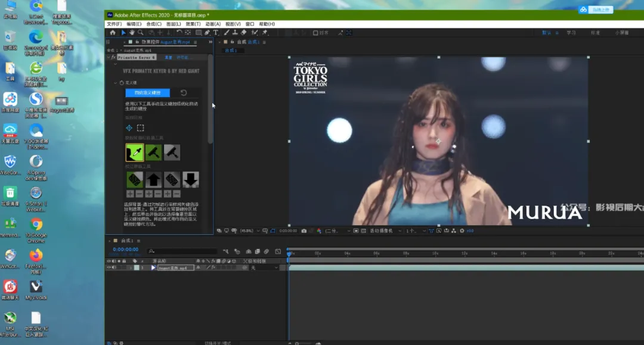Open the 动画(A) menu
Screen dimensions: 644x345
213,24
